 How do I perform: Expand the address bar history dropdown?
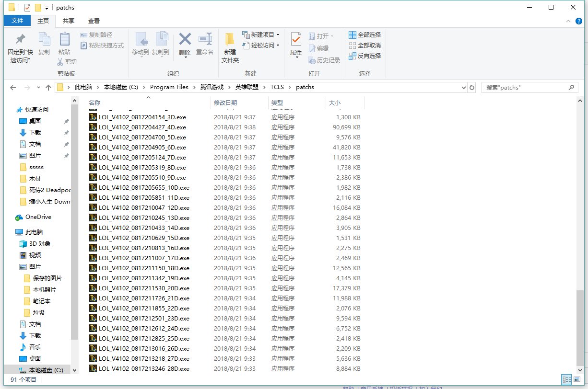[463, 88]
